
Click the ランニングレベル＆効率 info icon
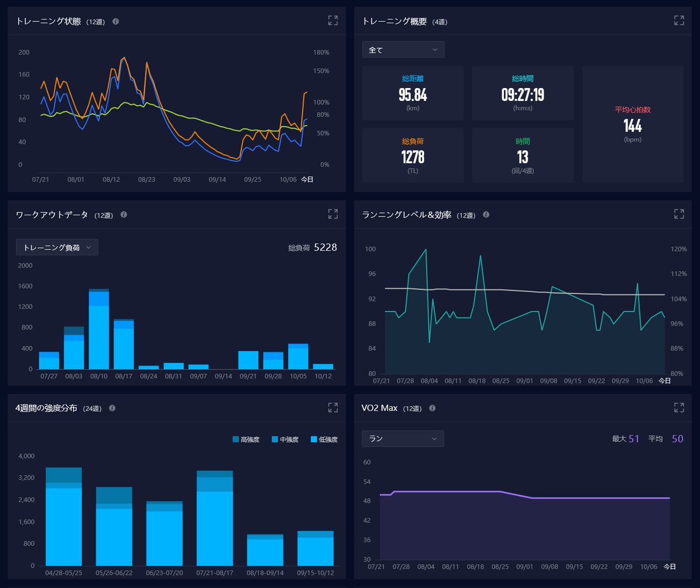coord(487,215)
